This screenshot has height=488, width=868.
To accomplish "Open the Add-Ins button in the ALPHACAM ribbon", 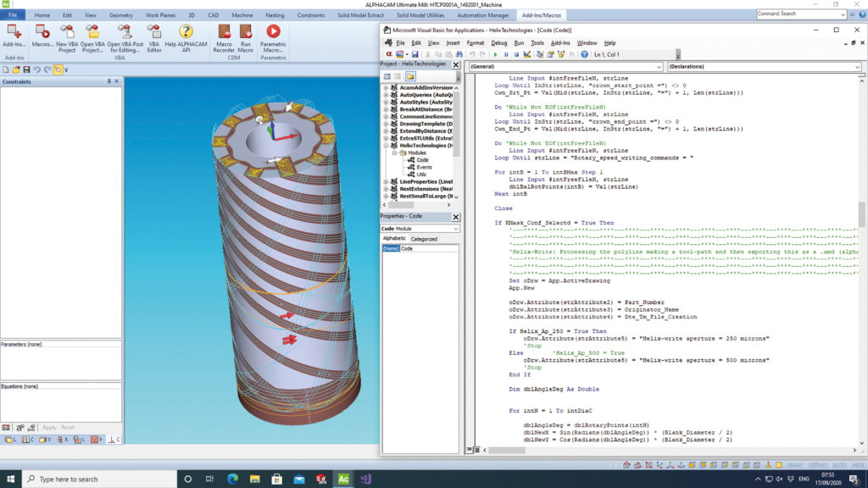I will point(14,36).
